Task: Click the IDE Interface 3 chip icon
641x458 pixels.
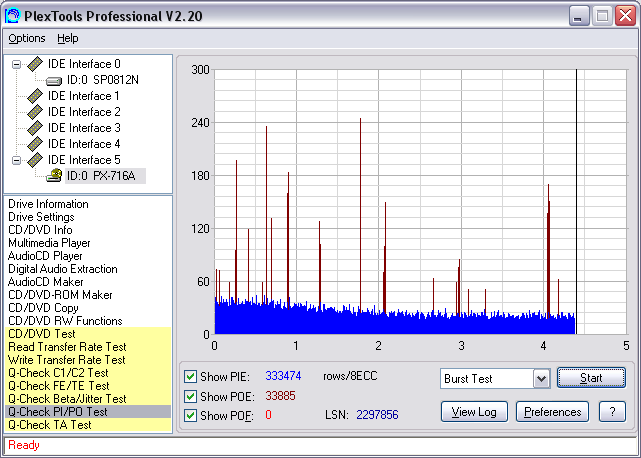Action: [x=35, y=128]
